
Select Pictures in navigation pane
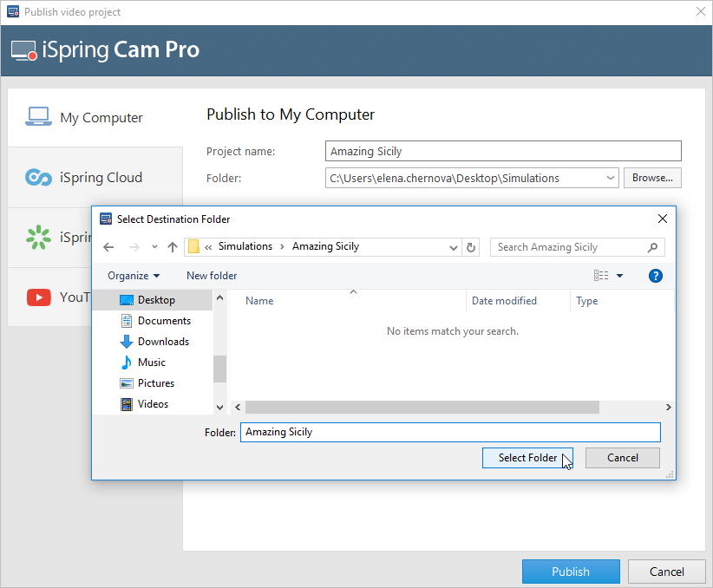pos(153,383)
